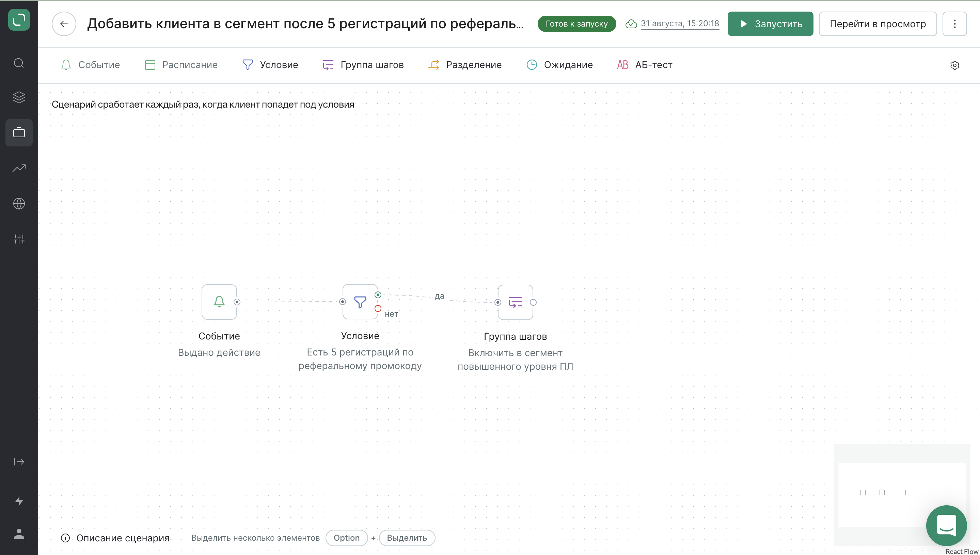Open the user profile sidebar icon

coord(19,534)
